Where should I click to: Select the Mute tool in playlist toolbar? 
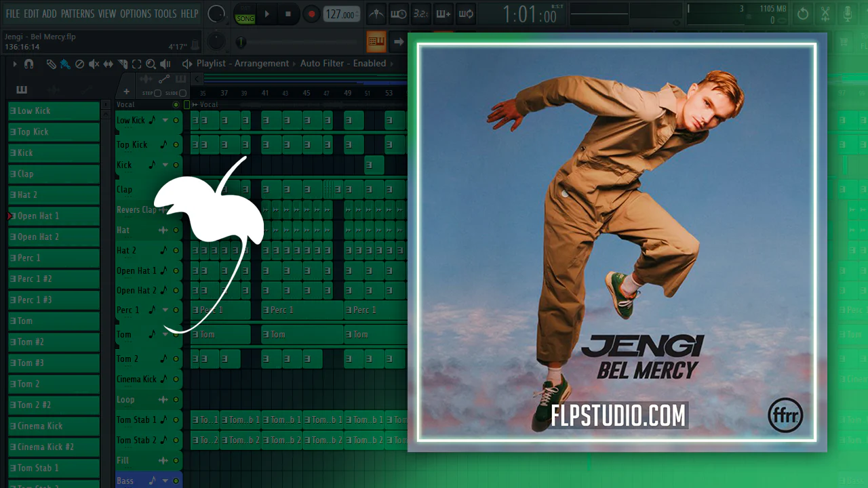[x=94, y=64]
